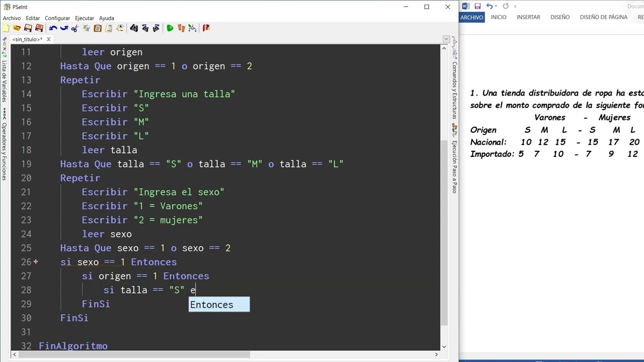Copy selection using the toolbar copy icon

coord(87,28)
